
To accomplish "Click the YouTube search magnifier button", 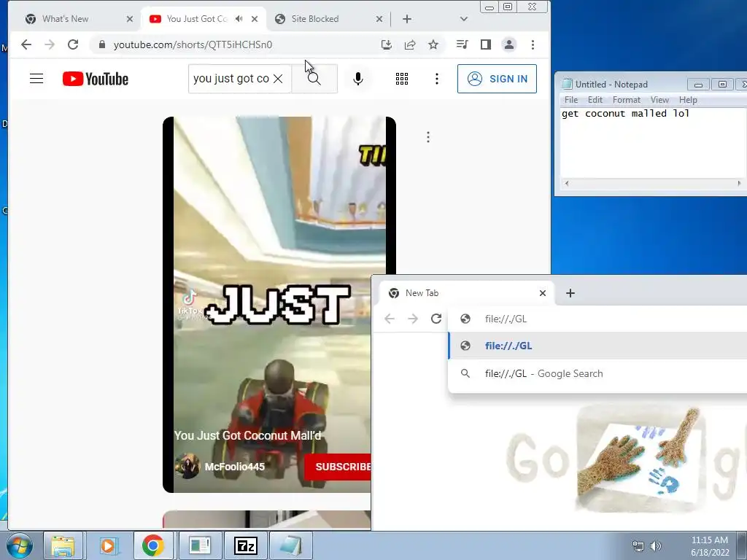I will coord(314,79).
